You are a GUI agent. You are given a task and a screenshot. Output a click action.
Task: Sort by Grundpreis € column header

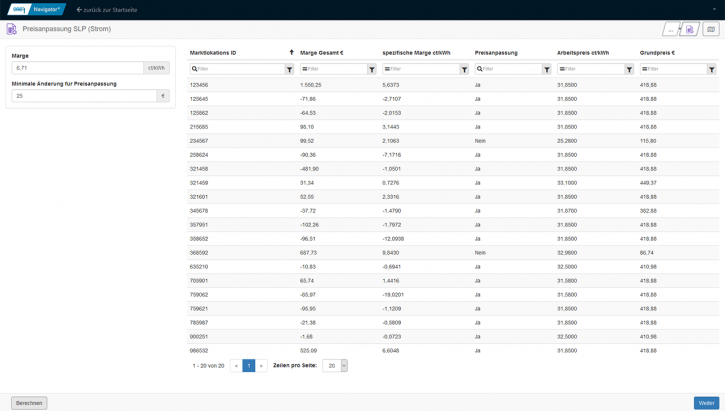tap(657, 53)
